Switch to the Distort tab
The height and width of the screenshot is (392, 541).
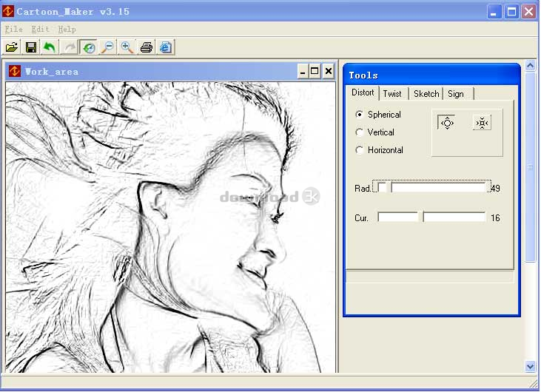click(x=363, y=92)
